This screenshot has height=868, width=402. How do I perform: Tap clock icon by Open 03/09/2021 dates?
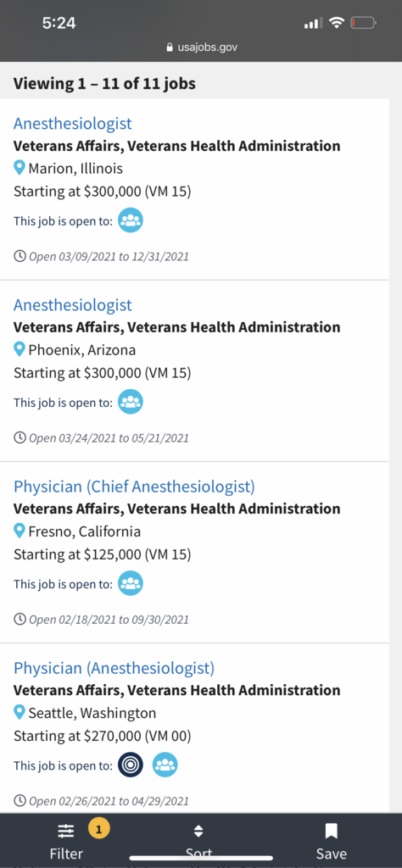click(20, 256)
